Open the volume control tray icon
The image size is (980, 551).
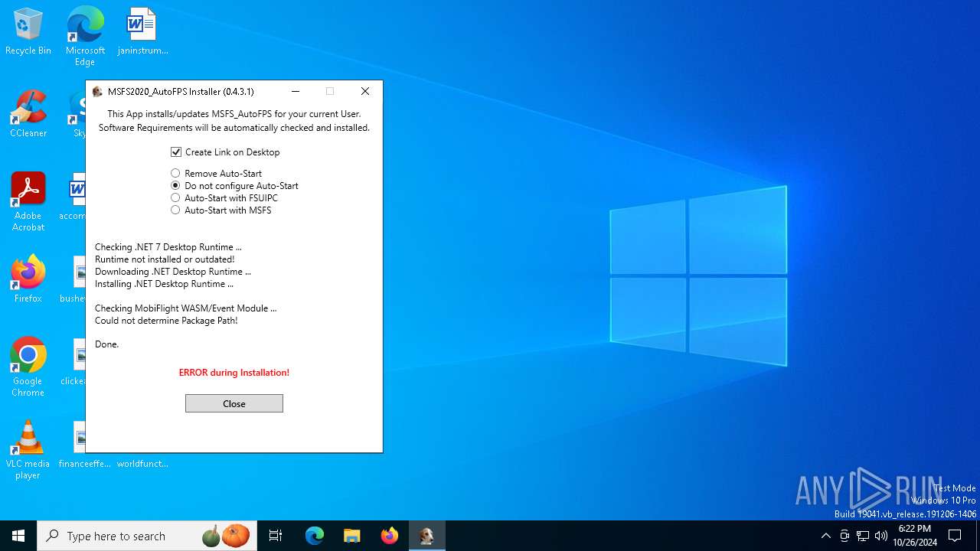pos(881,536)
